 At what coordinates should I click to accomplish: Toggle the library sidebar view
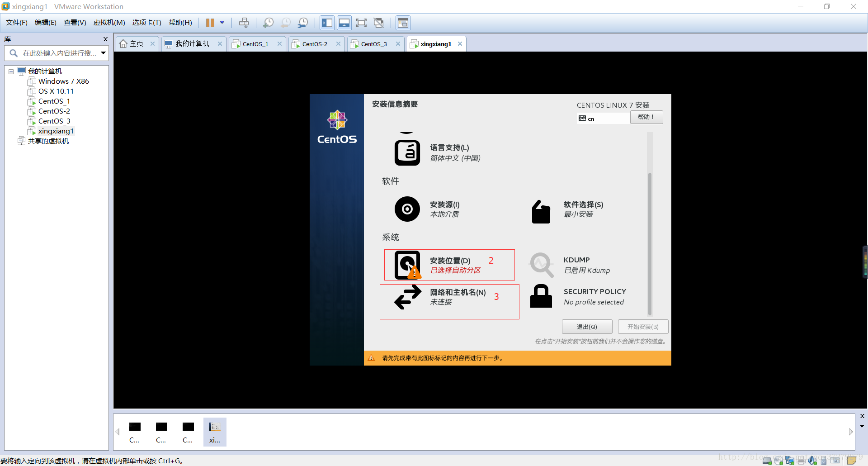click(327, 23)
